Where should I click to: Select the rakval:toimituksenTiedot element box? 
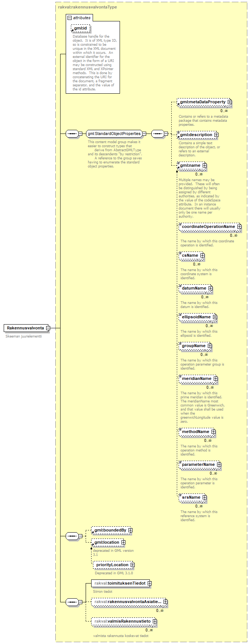point(120,583)
